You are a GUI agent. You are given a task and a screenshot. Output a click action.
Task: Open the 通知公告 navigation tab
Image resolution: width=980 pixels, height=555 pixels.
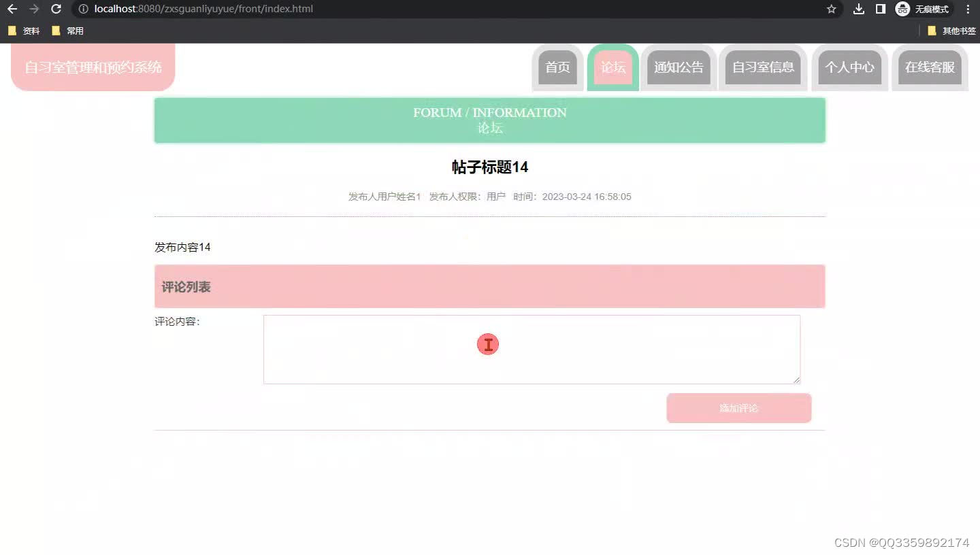[679, 67]
